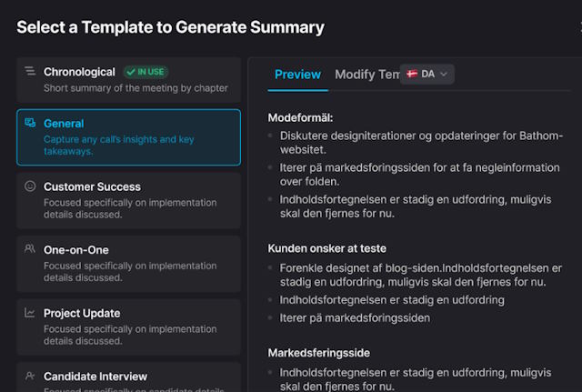Click the Project Update chart icon
The height and width of the screenshot is (392, 582).
coord(30,313)
